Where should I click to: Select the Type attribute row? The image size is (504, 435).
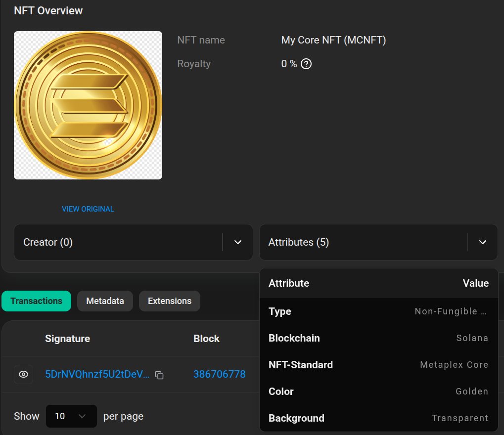[x=379, y=311]
